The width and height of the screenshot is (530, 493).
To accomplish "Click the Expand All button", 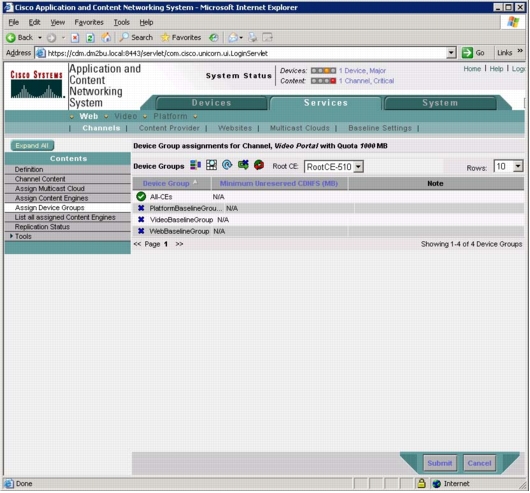I will 32,146.
